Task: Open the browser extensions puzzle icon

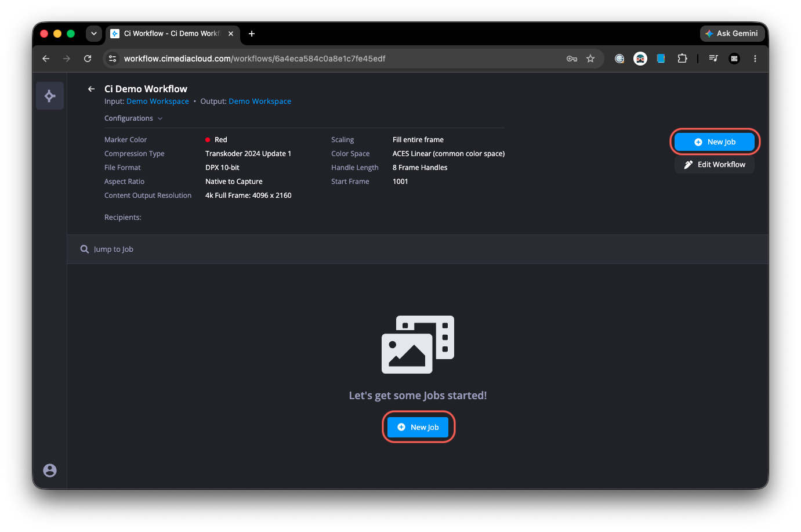Action: coord(682,59)
